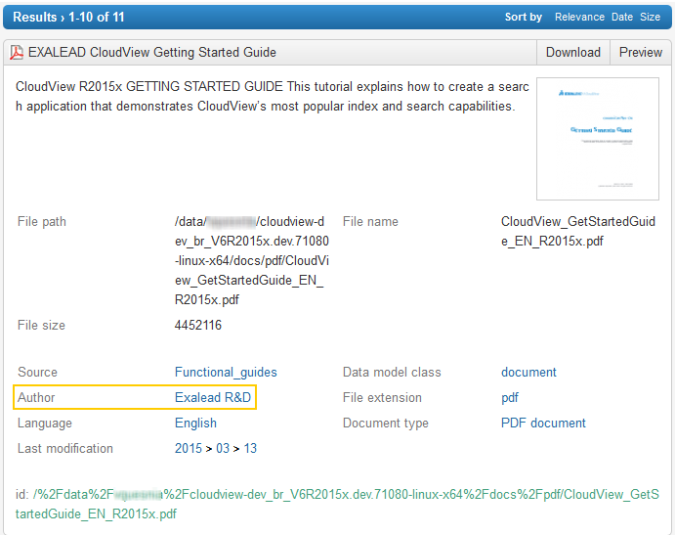
Task: Click the File extension label
Action: (382, 398)
